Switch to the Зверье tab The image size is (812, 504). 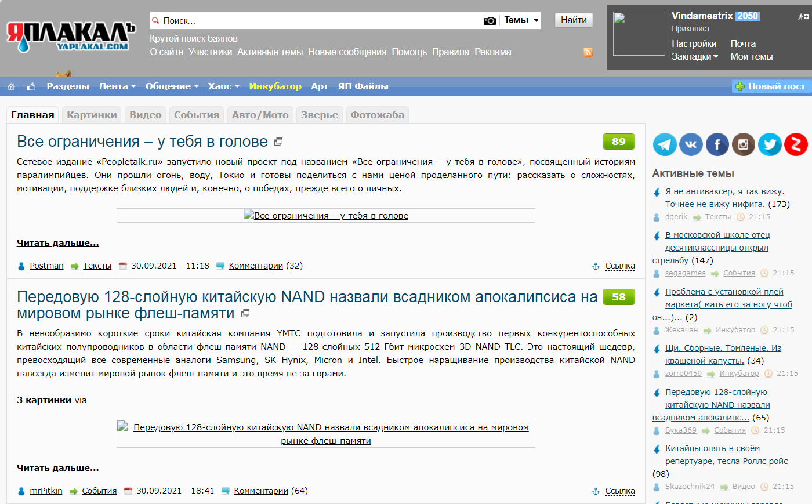(x=320, y=115)
